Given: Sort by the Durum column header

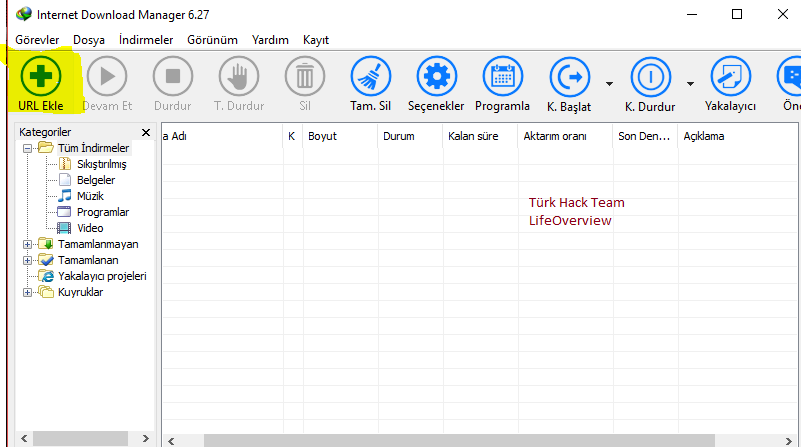Looking at the screenshot, I should 410,136.
